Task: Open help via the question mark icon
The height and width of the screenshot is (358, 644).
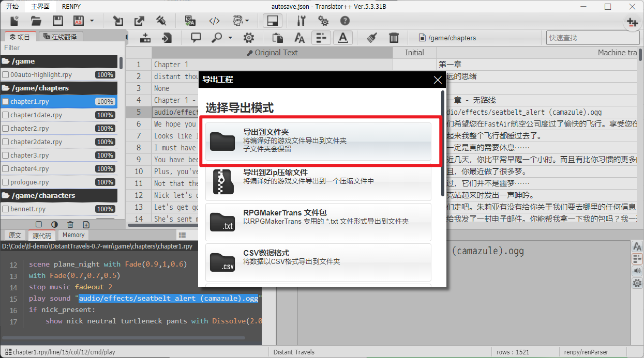Action: coord(345,21)
